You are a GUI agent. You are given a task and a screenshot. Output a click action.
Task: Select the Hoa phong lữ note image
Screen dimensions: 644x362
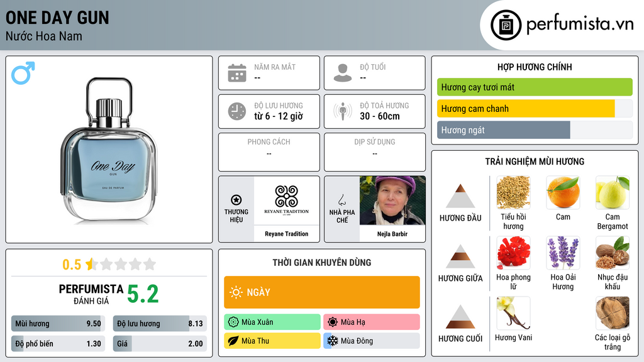513,253
